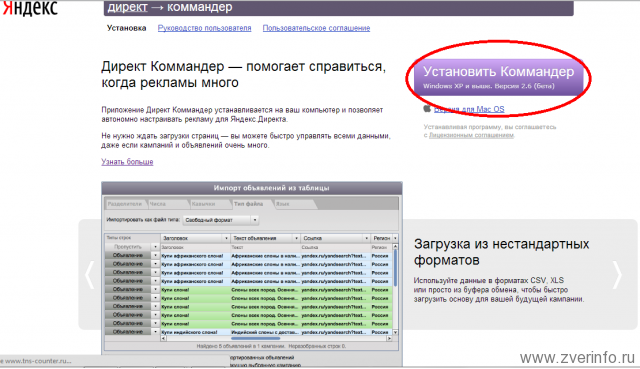
Task: Click the Apple logo icon
Action: click(427, 109)
